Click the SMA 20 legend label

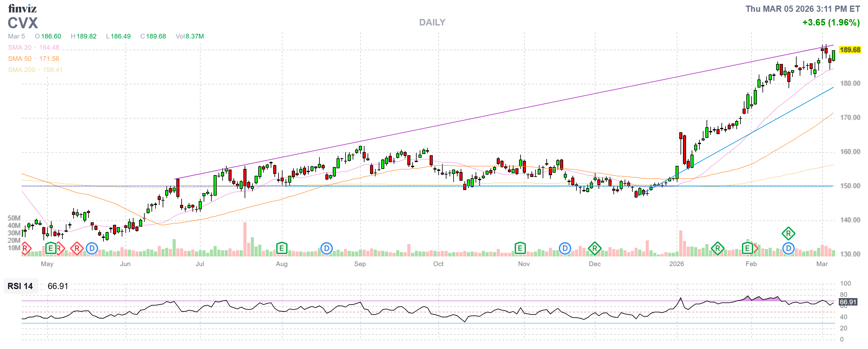coord(20,48)
